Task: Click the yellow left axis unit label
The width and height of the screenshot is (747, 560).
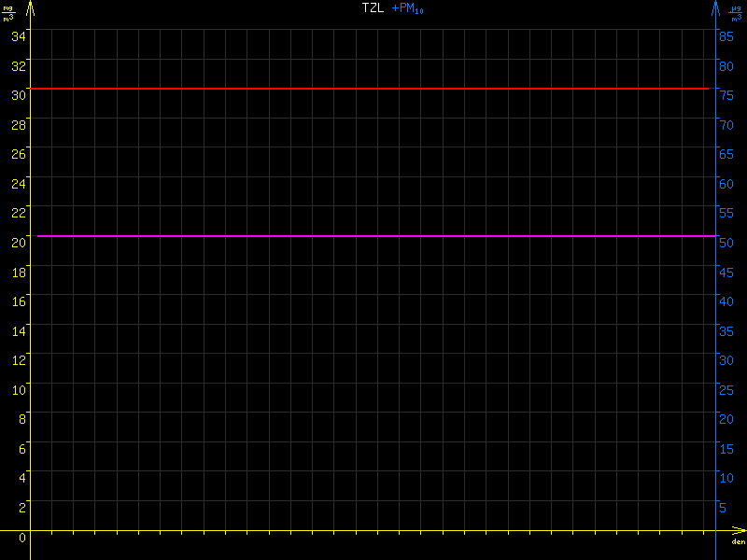Action: pyautogui.click(x=8, y=12)
